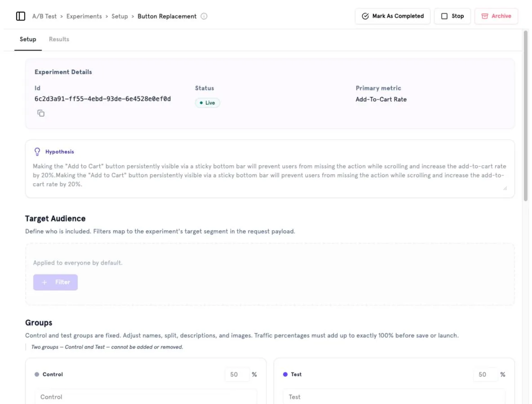Open the info icon beside Button Replacement
This screenshot has height=404, width=532.
204,16
